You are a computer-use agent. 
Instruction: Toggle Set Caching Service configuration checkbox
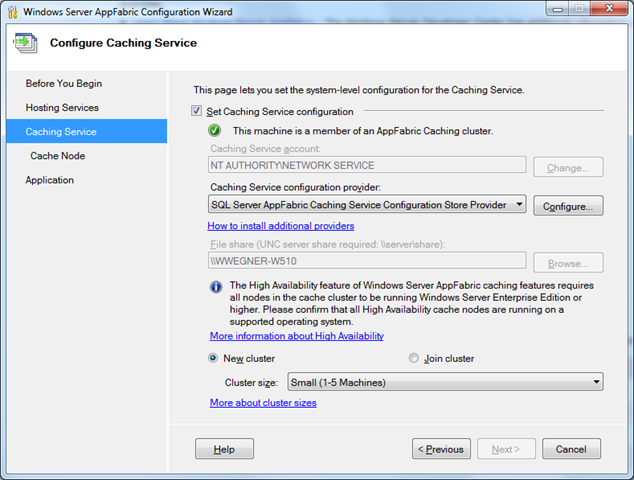point(197,111)
